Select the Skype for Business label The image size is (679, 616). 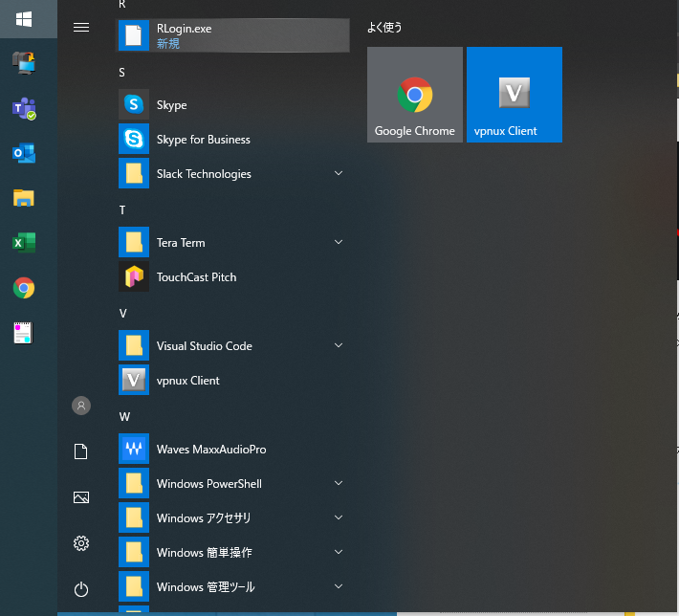pyautogui.click(x=203, y=140)
